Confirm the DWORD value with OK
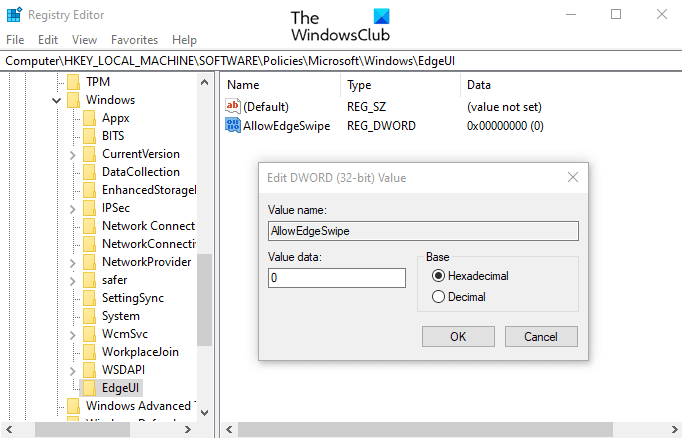682x438 pixels. tap(458, 336)
